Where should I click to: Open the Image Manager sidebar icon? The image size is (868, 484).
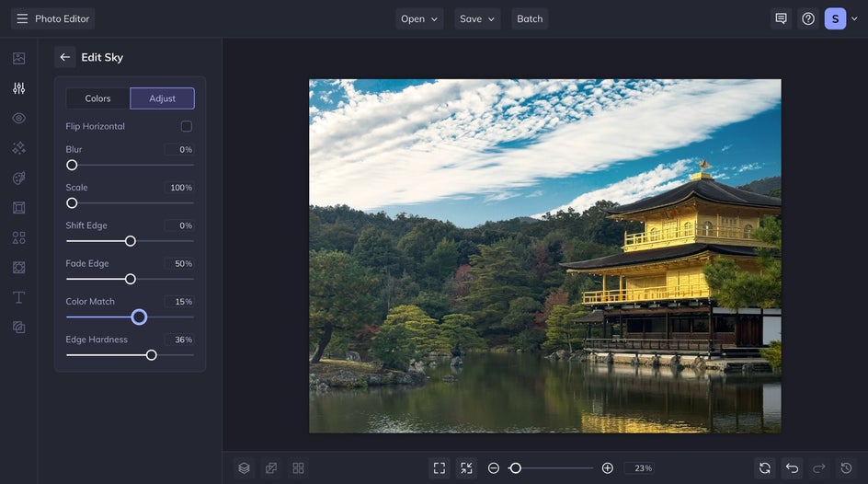click(x=18, y=58)
